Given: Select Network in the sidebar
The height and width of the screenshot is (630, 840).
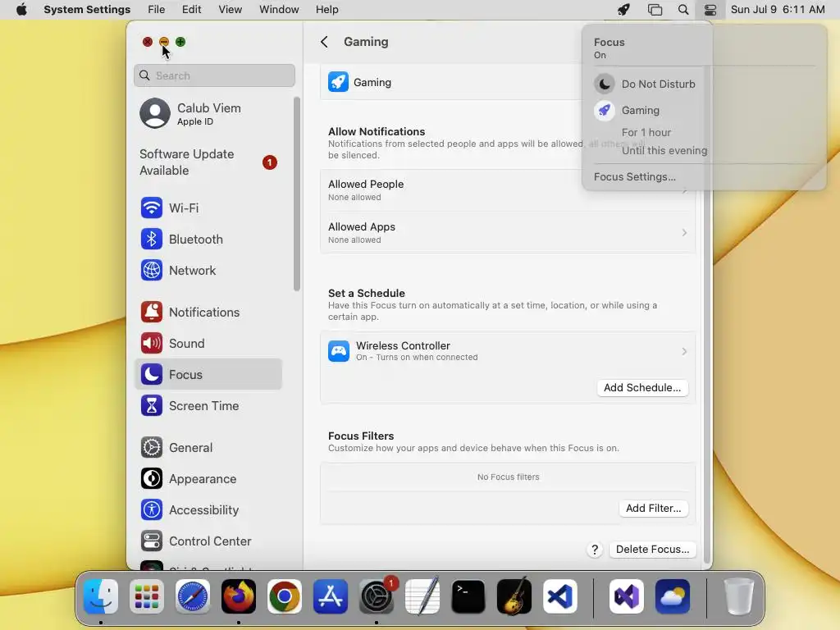Looking at the screenshot, I should (208, 270).
